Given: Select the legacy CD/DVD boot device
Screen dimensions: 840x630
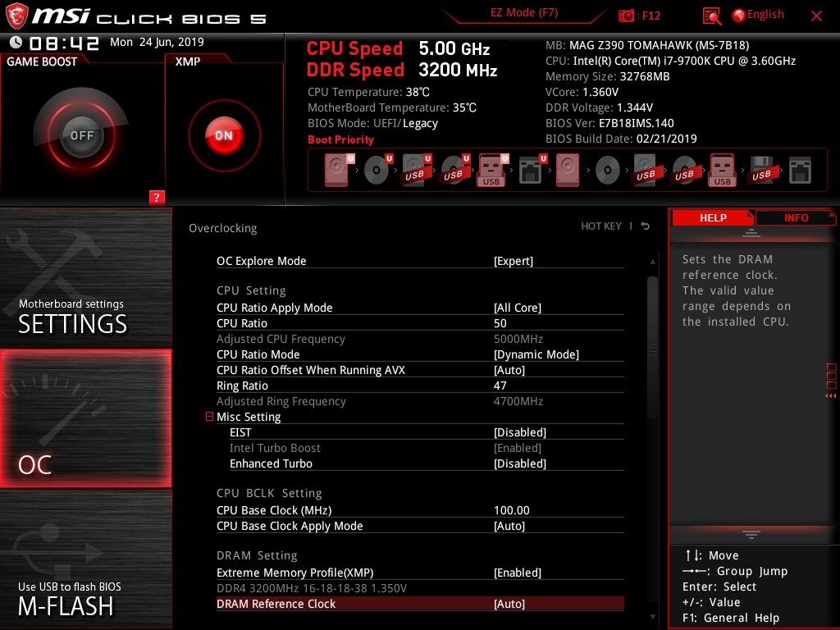Looking at the screenshot, I should tap(608, 170).
